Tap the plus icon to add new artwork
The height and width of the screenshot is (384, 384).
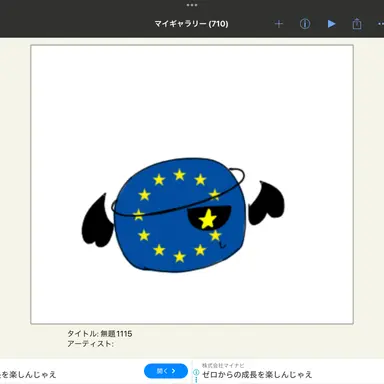tap(279, 24)
